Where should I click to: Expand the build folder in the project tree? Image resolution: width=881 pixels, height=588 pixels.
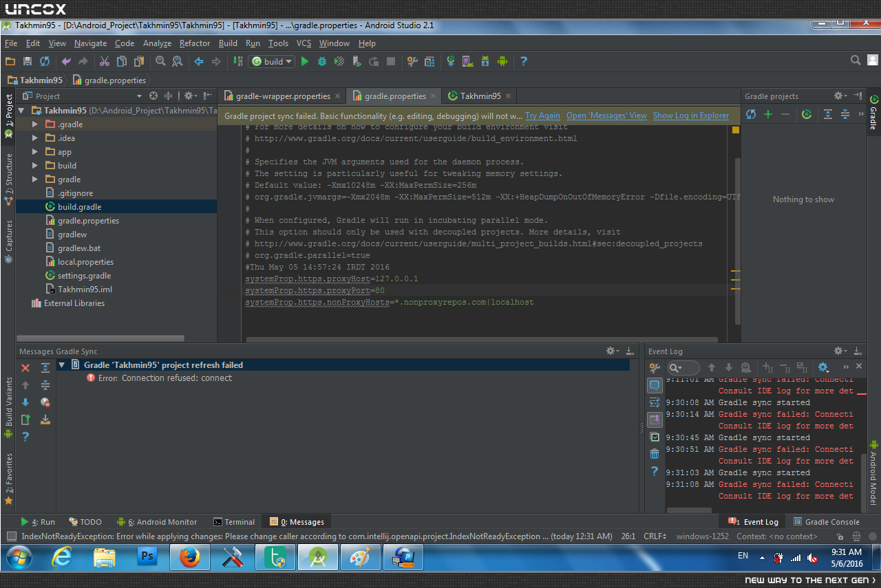click(35, 166)
